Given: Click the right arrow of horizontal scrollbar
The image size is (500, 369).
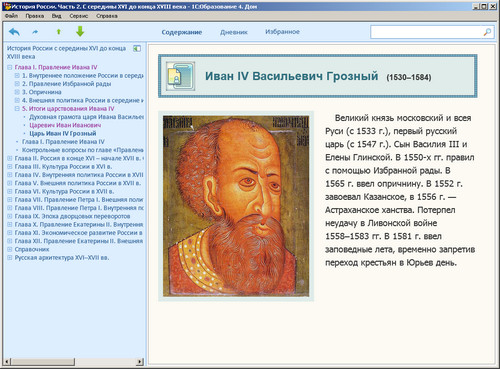Looking at the screenshot, I should click(140, 361).
